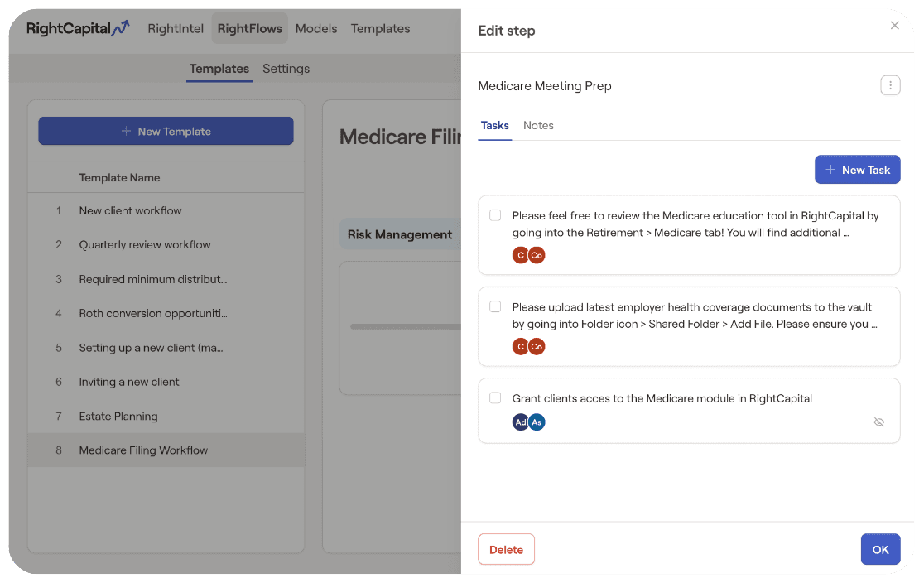Click the Medicare Meeting Prep step title
Image resolution: width=924 pixels, height=583 pixels.
(x=545, y=86)
